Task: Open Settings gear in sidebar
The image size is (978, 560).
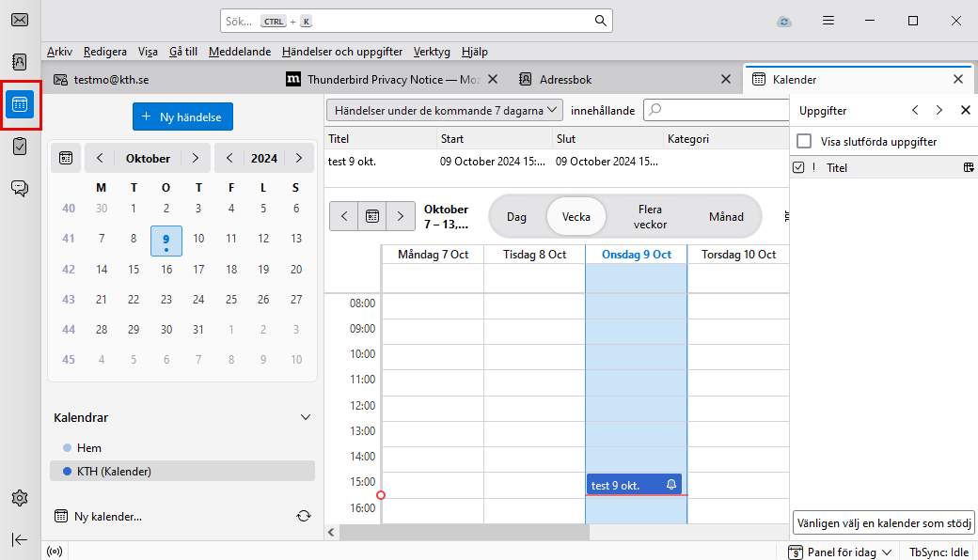Action: pos(20,497)
